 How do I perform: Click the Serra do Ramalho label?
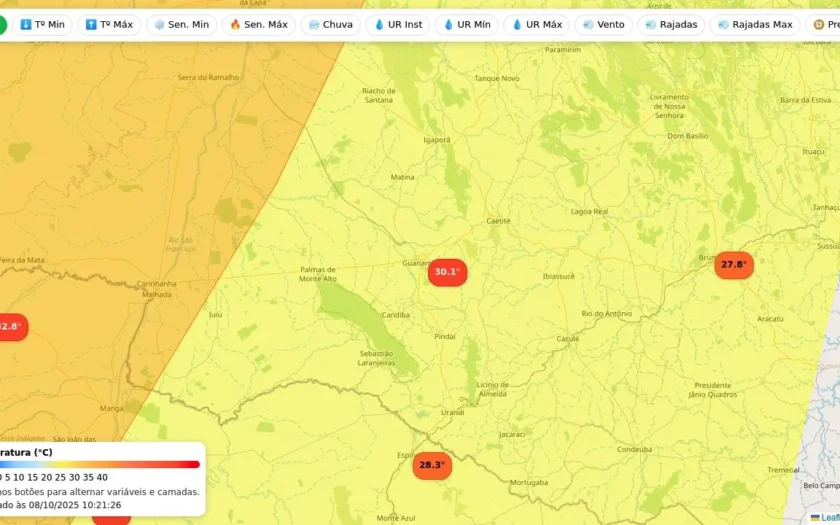tap(208, 77)
